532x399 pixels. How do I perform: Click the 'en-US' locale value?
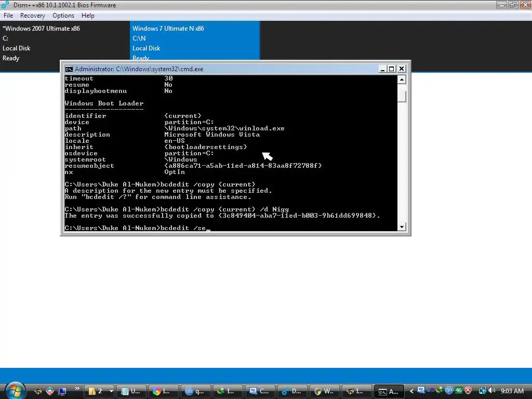pyautogui.click(x=175, y=141)
